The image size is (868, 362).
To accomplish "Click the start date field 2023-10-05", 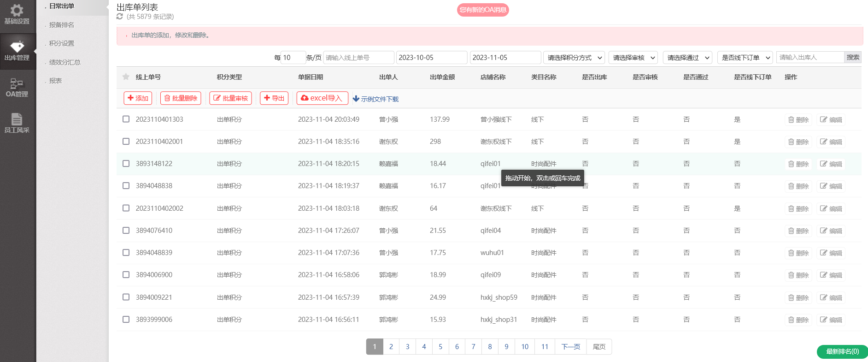I will coord(432,58).
